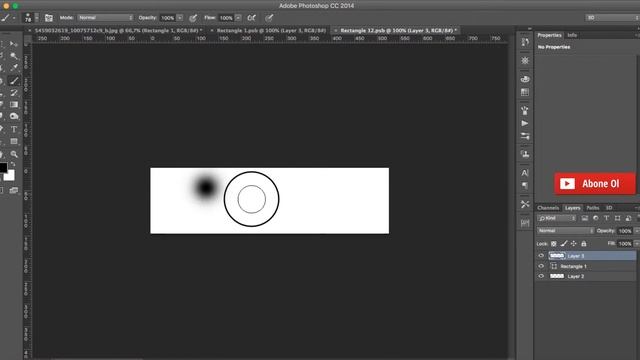Open the History panel icon
Screen dimensions: 640x360
point(525,42)
